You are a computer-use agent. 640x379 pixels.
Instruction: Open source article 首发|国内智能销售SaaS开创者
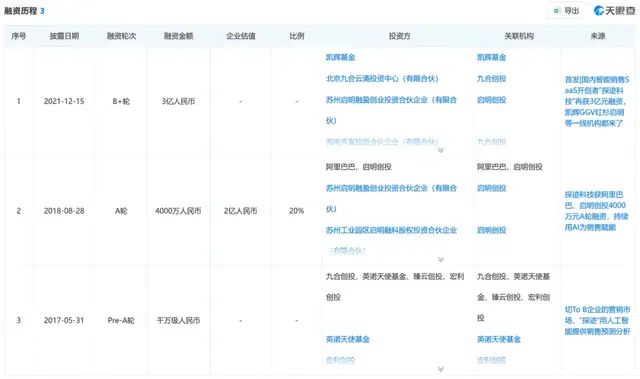[597, 101]
